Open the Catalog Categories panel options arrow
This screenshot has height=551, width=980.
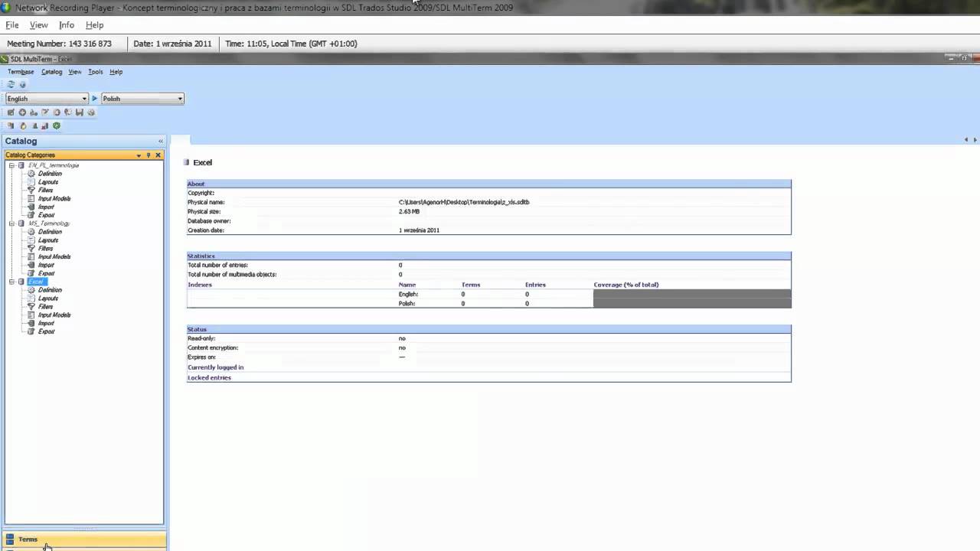pos(139,155)
